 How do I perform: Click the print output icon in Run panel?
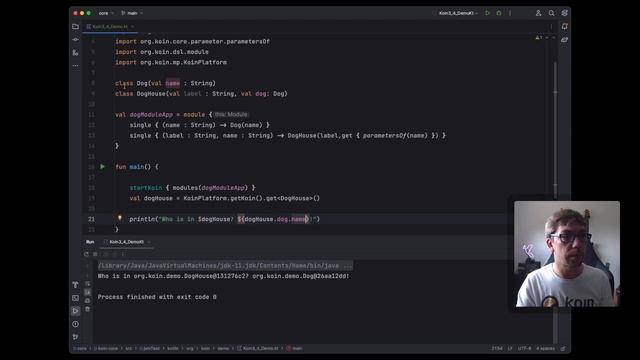[x=88, y=301]
